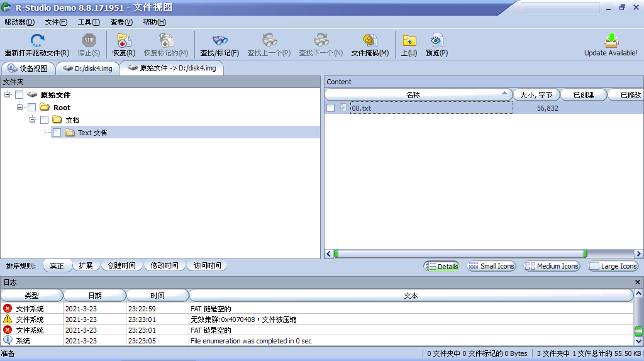Sort by 创建时间 rule
The height and width of the screenshot is (361, 644).
pyautogui.click(x=121, y=266)
